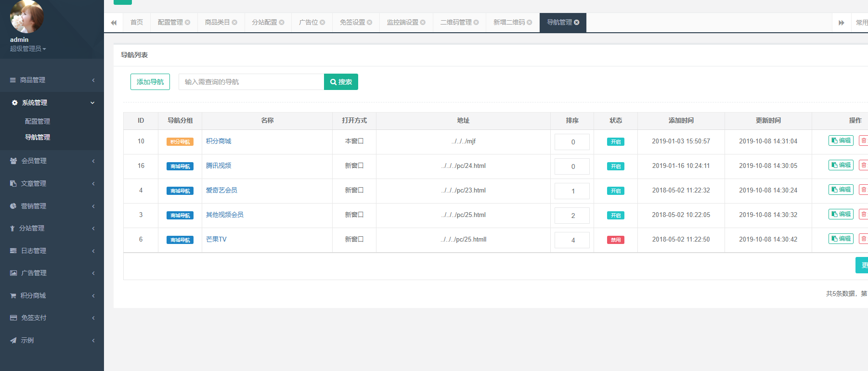Toggle the 开启 status of 积分商城

pos(615,142)
